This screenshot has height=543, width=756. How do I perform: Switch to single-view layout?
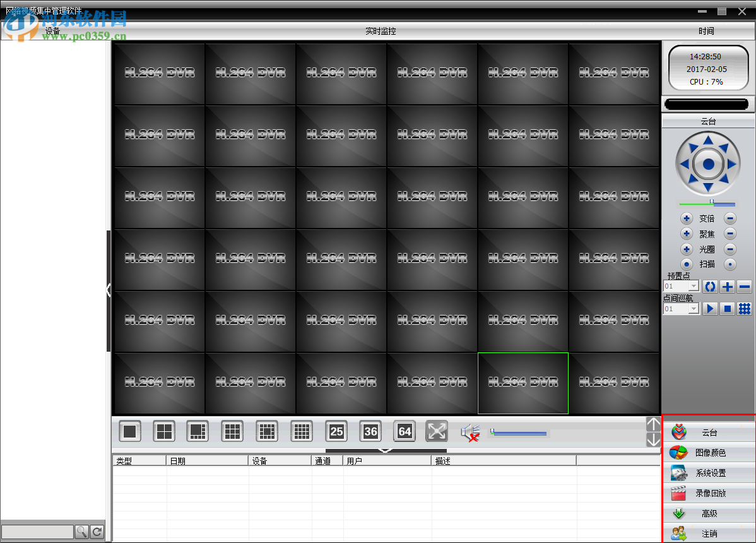(130, 431)
